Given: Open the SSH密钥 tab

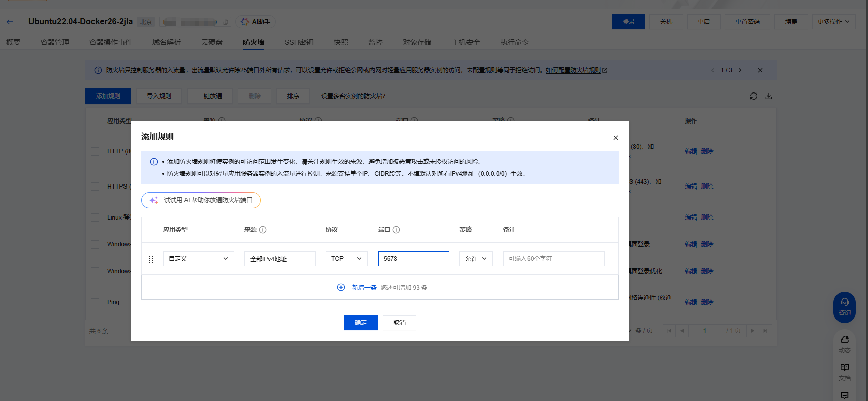Looking at the screenshot, I should tap(299, 42).
